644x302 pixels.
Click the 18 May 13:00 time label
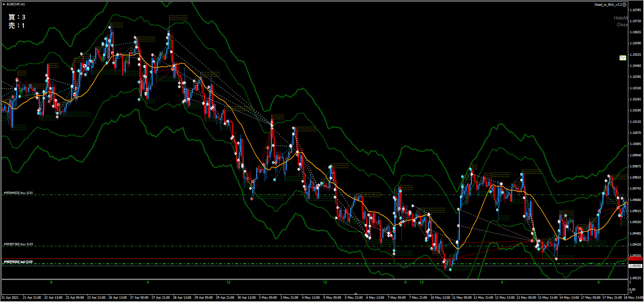[634, 298]
